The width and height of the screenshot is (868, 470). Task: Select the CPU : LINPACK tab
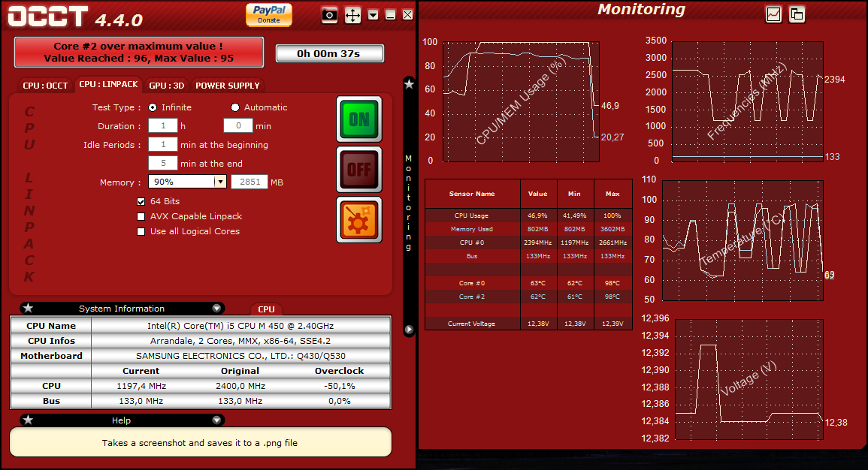coord(108,85)
